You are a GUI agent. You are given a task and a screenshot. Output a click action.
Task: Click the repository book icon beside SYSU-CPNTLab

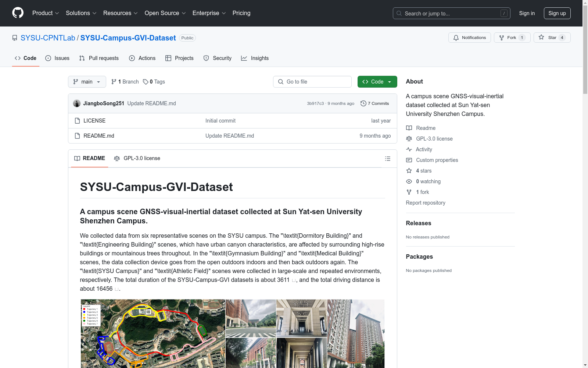15,38
